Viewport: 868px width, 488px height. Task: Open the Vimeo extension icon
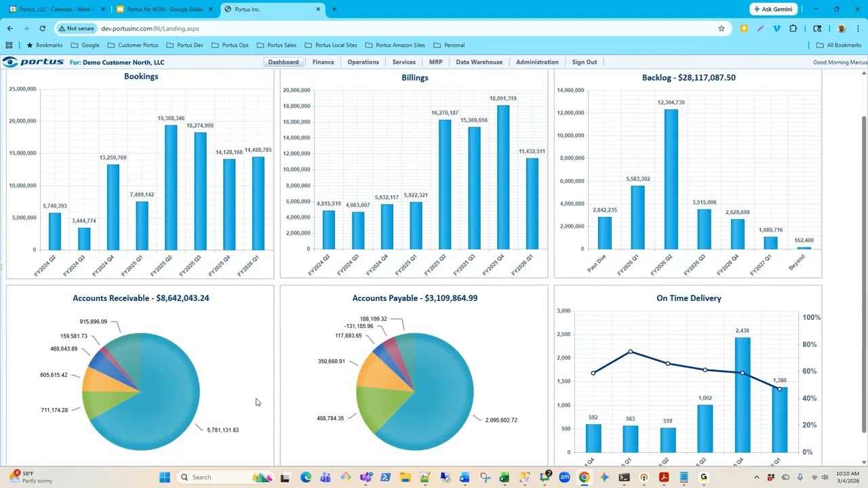coord(776,28)
